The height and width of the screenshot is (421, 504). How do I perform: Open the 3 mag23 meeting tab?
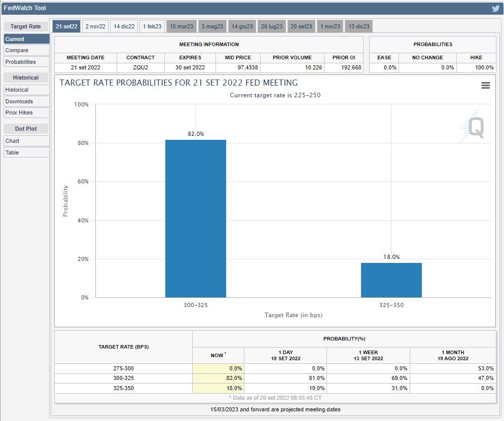[x=212, y=26]
